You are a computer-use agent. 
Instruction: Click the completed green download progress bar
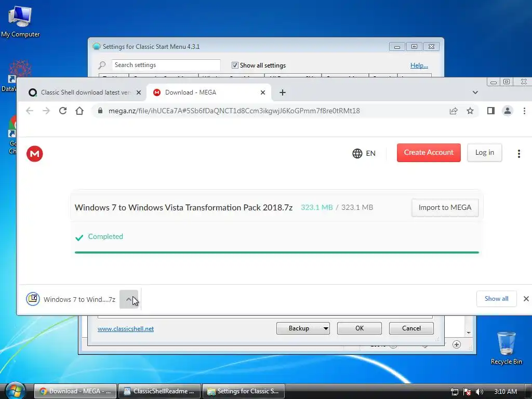coord(276,252)
